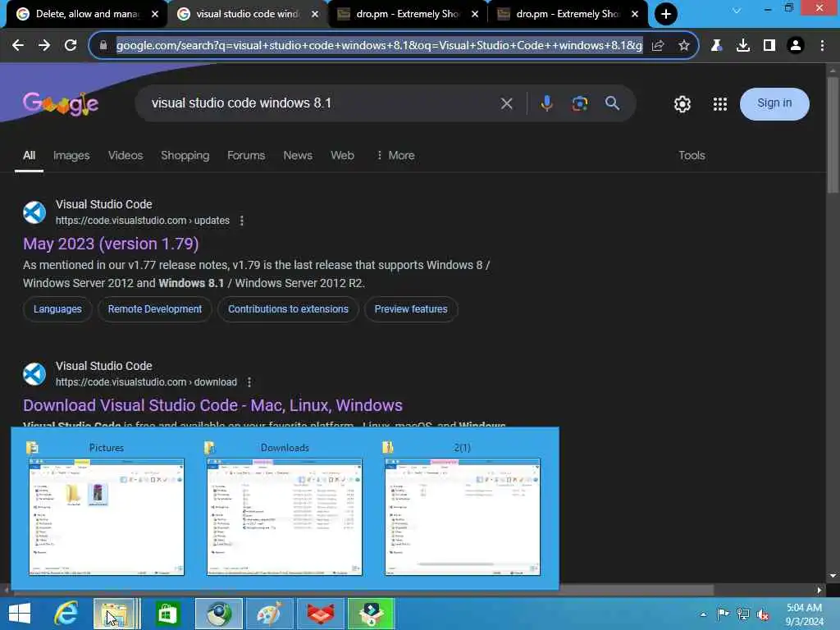
Task: Open the browser downloads icon
Action: (x=743, y=46)
